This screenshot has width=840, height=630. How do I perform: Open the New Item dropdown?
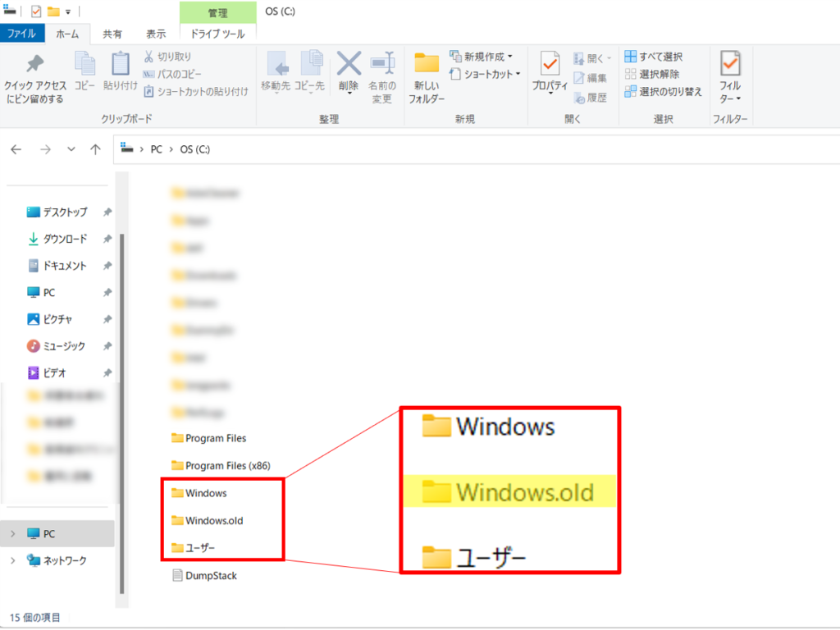pos(482,57)
